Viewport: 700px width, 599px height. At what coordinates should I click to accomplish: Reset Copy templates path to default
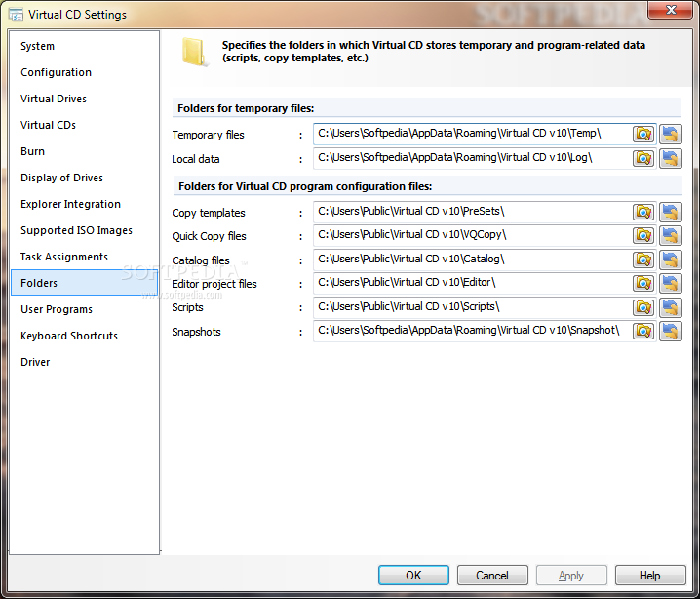[x=671, y=212]
